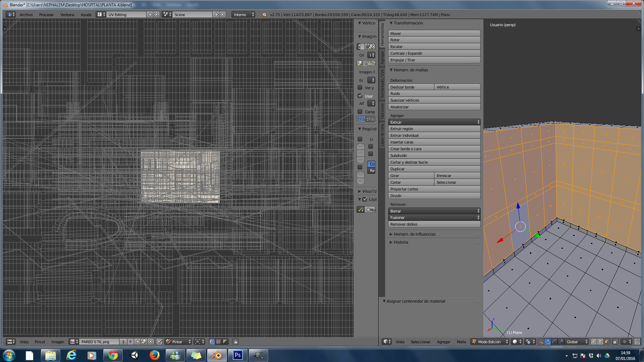The height and width of the screenshot is (362, 644).
Task: Click the Remover dobles button
Action: [x=434, y=224]
